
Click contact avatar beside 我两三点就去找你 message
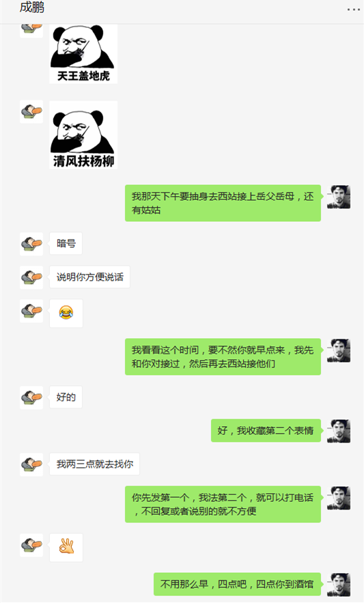pyautogui.click(x=31, y=464)
